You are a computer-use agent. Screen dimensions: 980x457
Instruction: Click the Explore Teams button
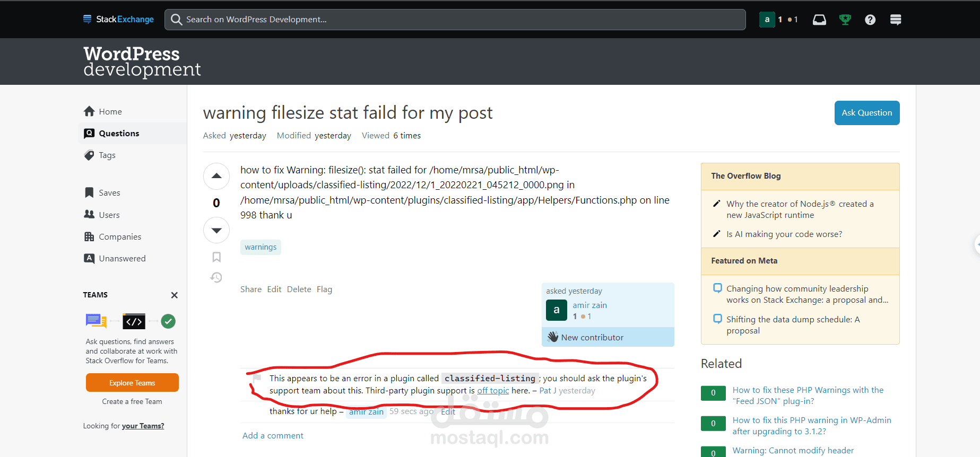(x=132, y=383)
